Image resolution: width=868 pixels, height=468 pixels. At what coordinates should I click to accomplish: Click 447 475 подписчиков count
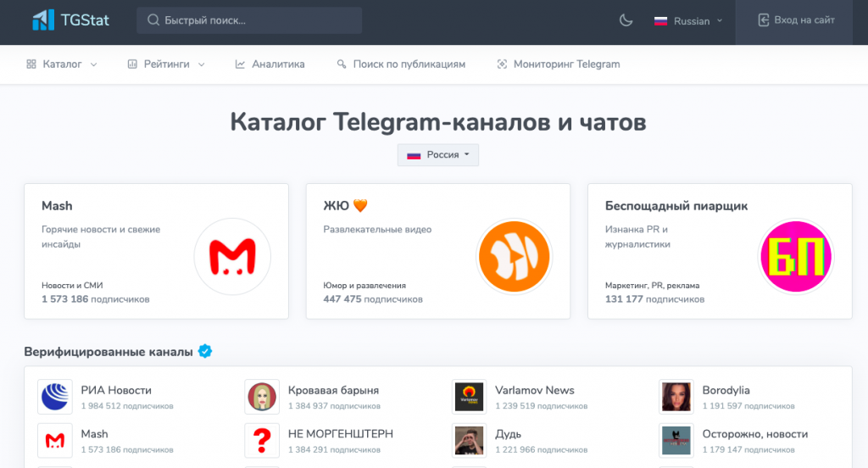[373, 299]
